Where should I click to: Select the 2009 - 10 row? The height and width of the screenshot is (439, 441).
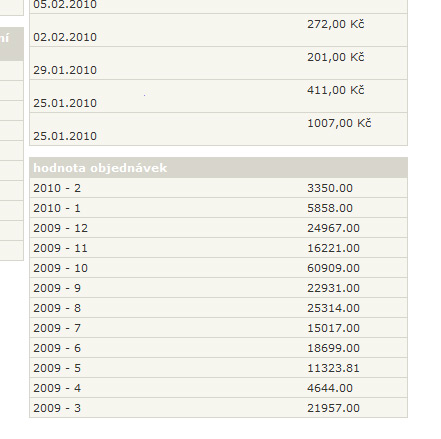(x=218, y=268)
